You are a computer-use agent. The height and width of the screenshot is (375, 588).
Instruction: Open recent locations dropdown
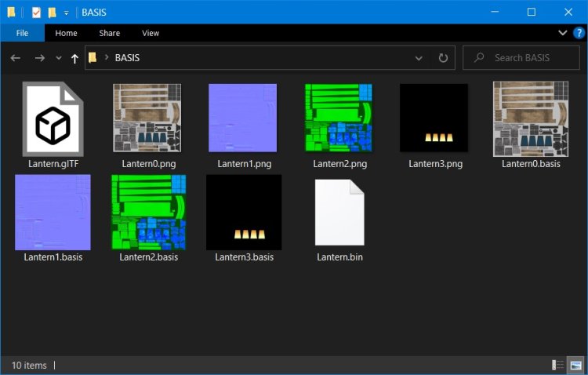pyautogui.click(x=58, y=58)
